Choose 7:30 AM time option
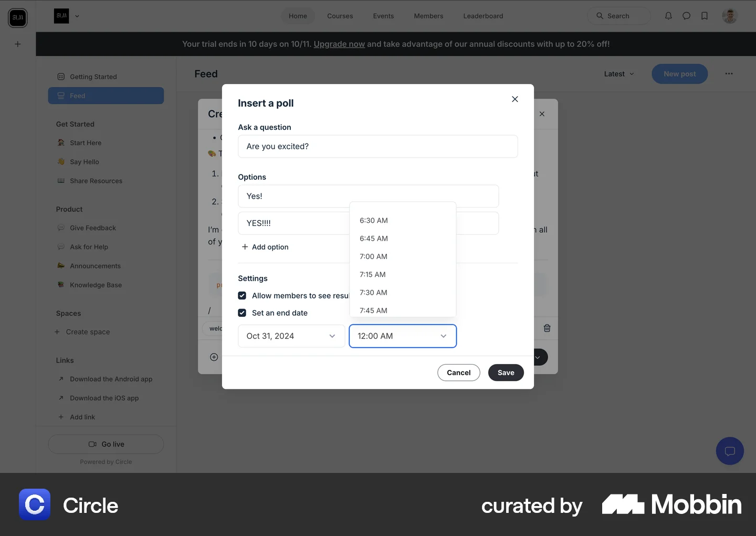This screenshot has height=536, width=756. [x=403, y=292]
